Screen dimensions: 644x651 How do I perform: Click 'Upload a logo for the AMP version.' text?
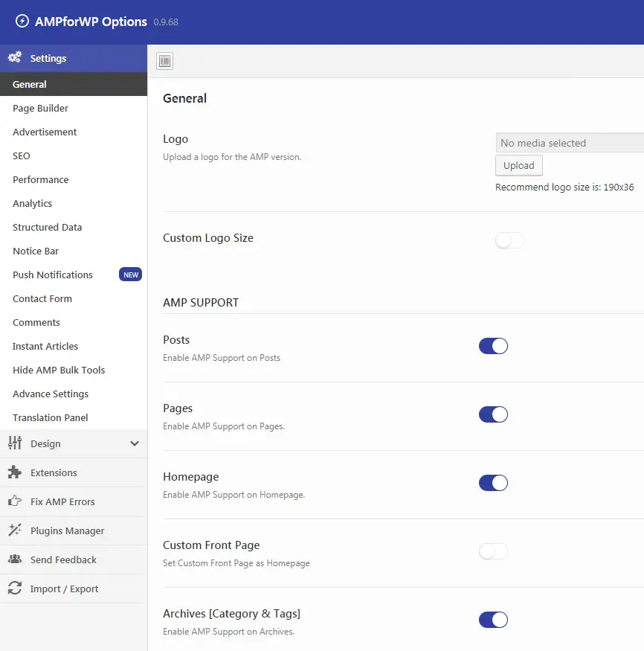[x=232, y=157]
